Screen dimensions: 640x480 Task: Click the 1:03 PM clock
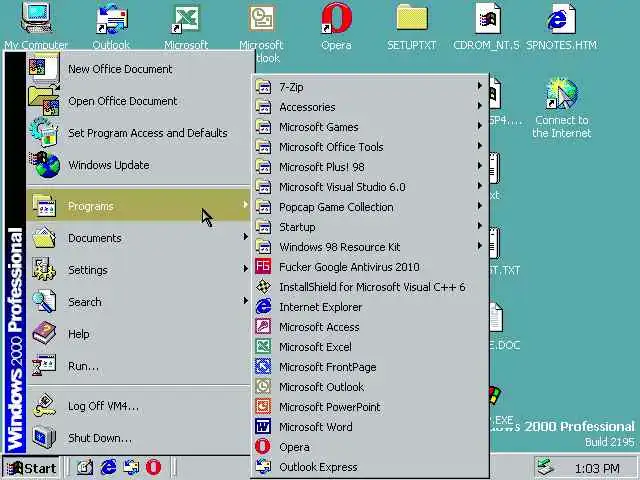tap(597, 468)
